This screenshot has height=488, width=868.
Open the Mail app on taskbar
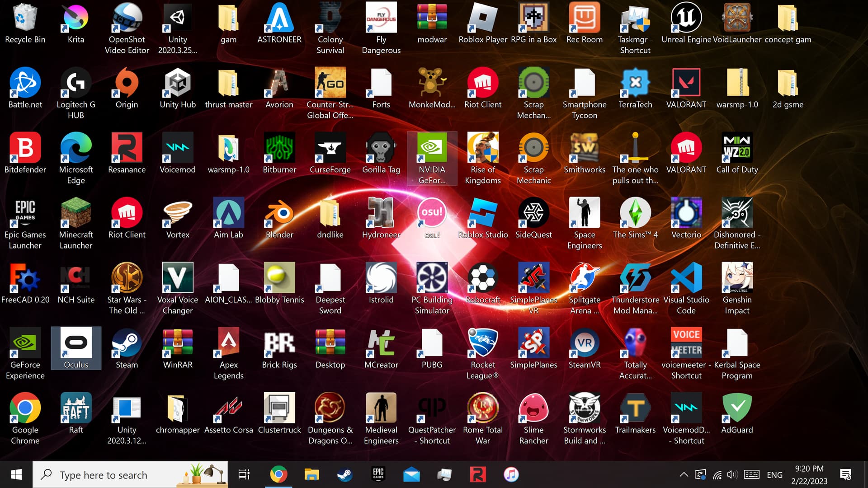click(x=411, y=474)
